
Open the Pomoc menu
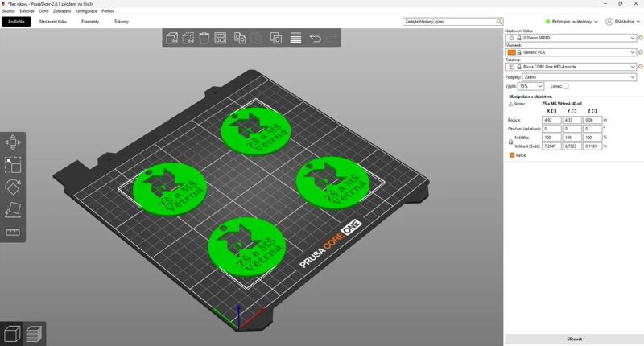[x=108, y=11]
